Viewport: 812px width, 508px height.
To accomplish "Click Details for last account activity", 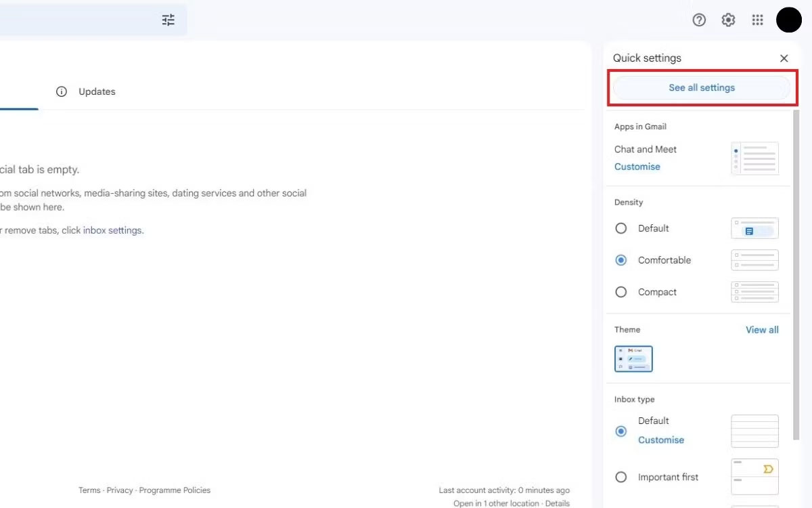I will (557, 503).
